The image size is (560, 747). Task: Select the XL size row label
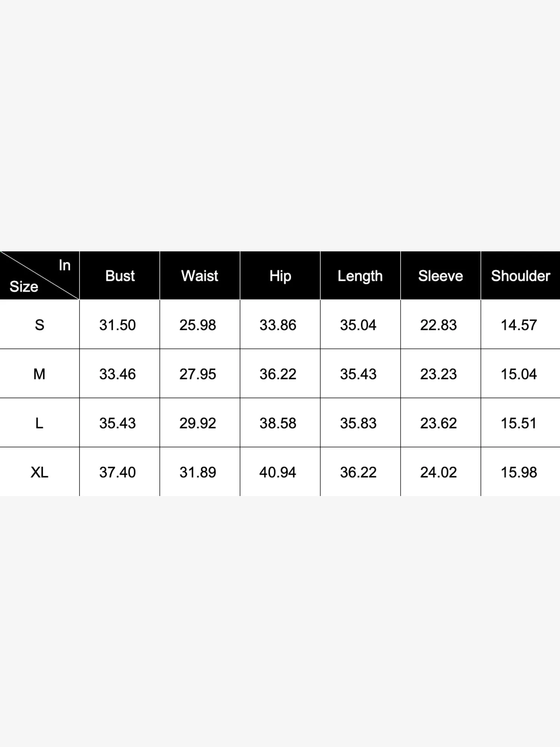[40, 472]
